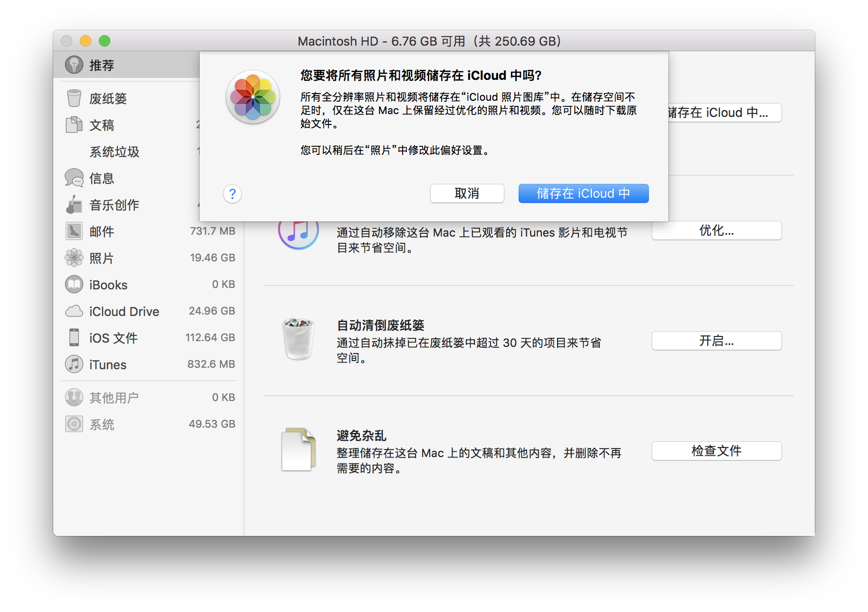The image size is (868, 612).
Task: Click the 832.6 MB size value
Action: pyautogui.click(x=211, y=364)
